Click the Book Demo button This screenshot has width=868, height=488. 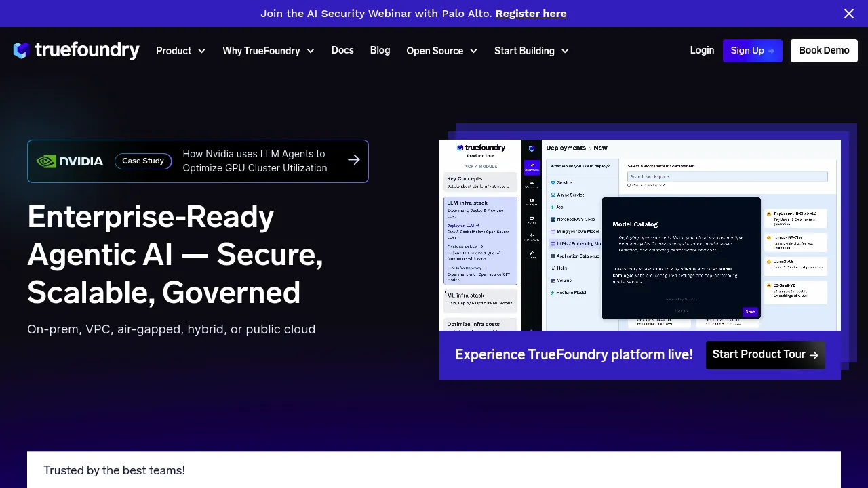pos(824,51)
